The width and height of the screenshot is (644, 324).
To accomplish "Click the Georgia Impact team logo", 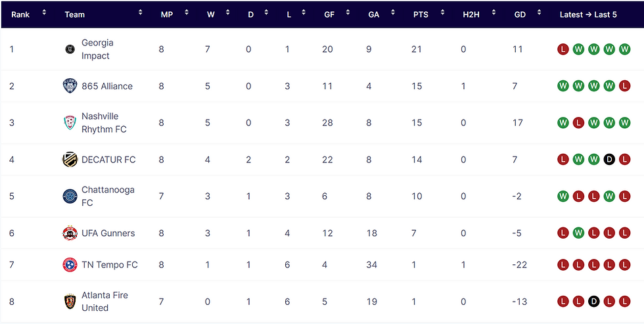I will pos(70,49).
